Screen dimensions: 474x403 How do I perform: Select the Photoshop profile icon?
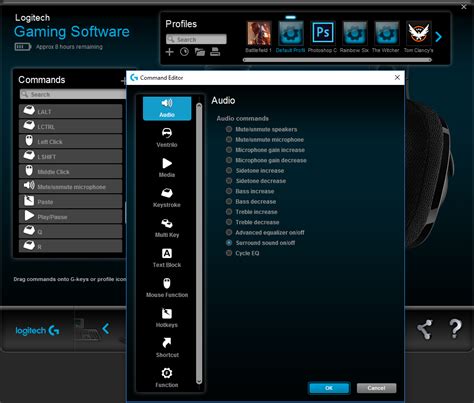tap(323, 33)
